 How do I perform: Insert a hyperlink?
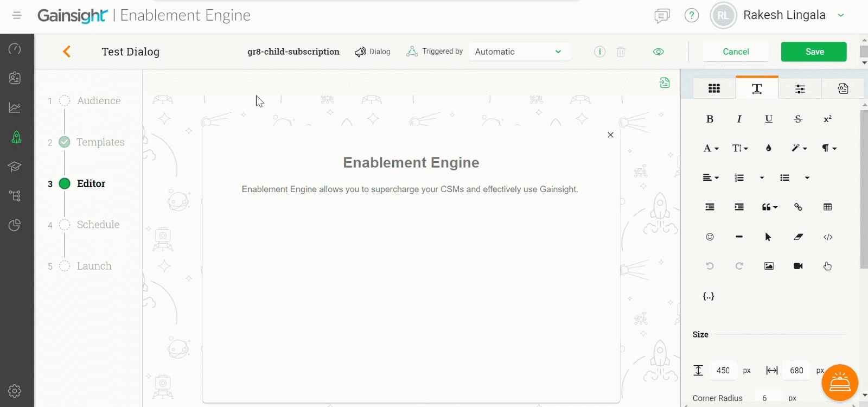[798, 207]
